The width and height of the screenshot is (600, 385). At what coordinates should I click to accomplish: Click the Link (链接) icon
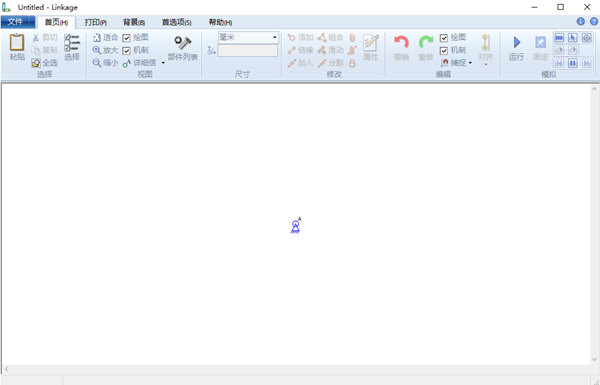tap(292, 50)
